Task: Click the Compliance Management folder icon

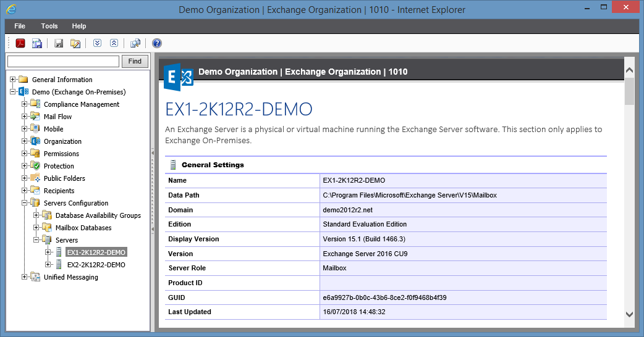Action: (x=35, y=104)
